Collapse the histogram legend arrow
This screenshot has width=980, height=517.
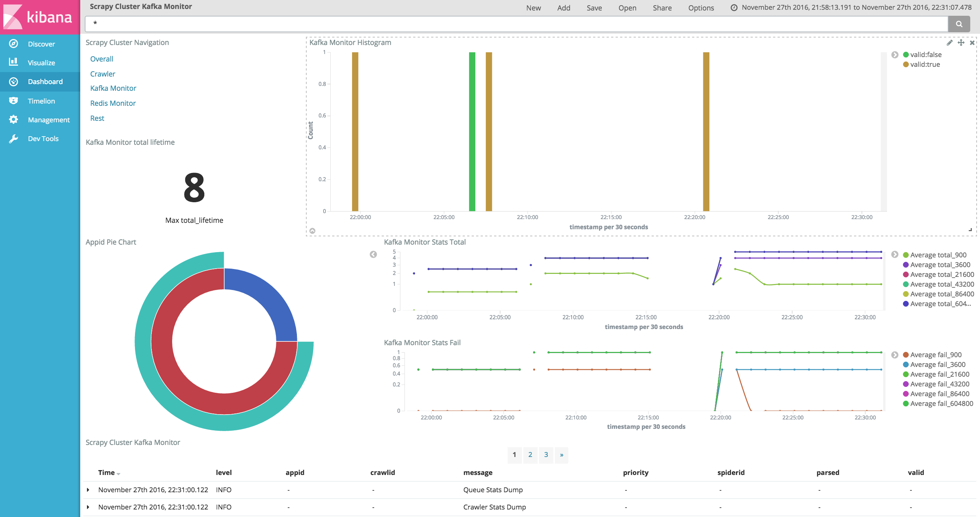coord(895,55)
